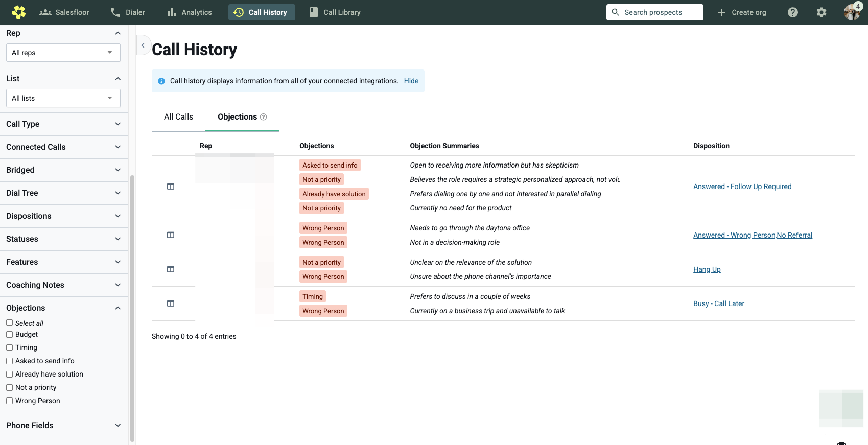Click the yellow flower app logo
This screenshot has height=445, width=868.
coord(19,12)
